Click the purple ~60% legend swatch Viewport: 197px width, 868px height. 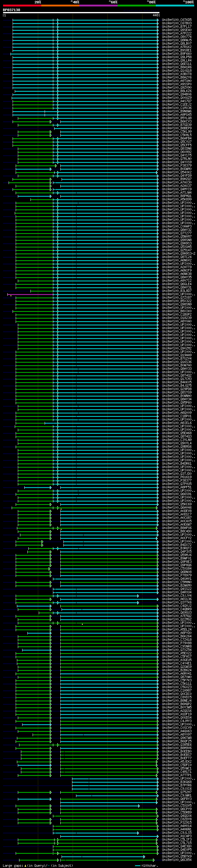99,6
